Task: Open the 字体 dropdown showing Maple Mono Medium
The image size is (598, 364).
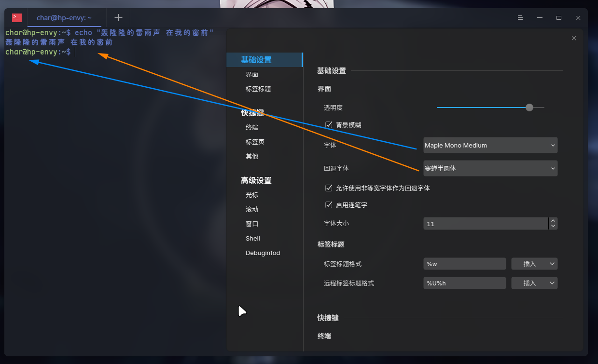Action: 490,145
